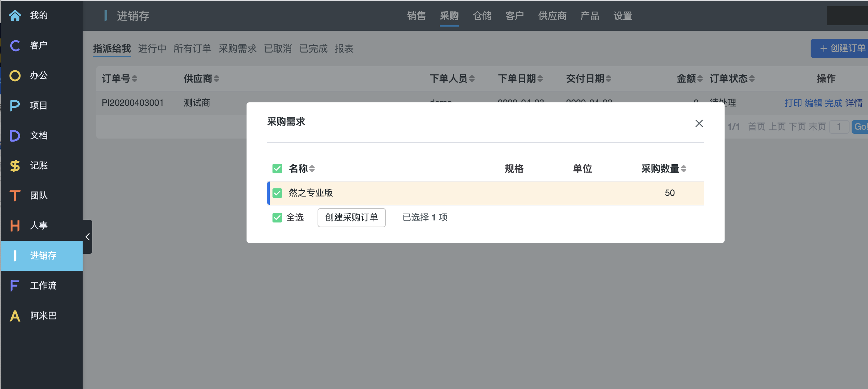The height and width of the screenshot is (389, 868).
Task: Open the 阿米巴 module icon
Action: (15, 316)
